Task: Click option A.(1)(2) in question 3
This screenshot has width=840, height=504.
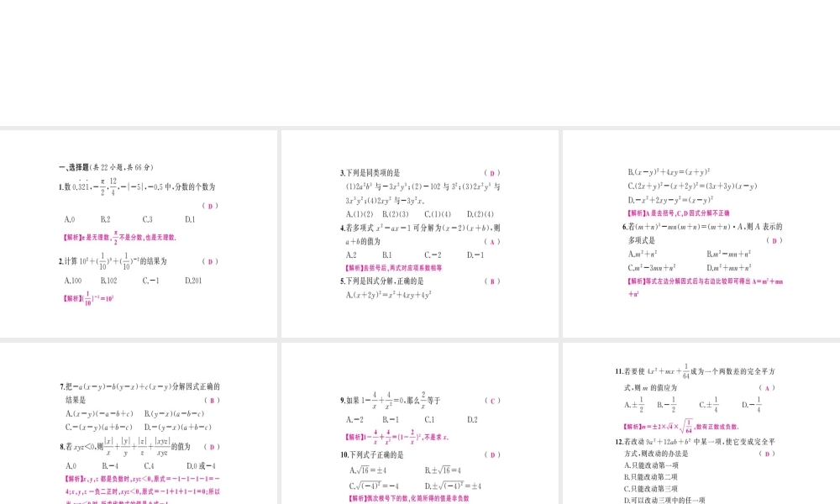Action: (360, 214)
